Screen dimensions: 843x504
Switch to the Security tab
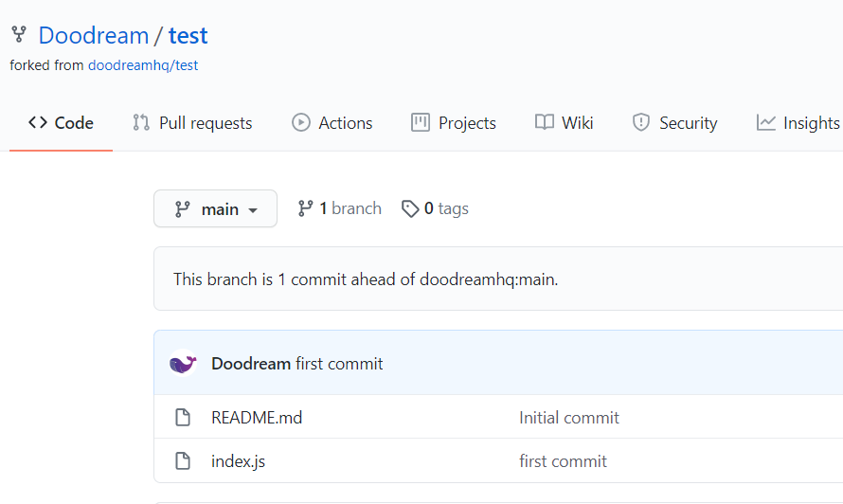coord(674,123)
